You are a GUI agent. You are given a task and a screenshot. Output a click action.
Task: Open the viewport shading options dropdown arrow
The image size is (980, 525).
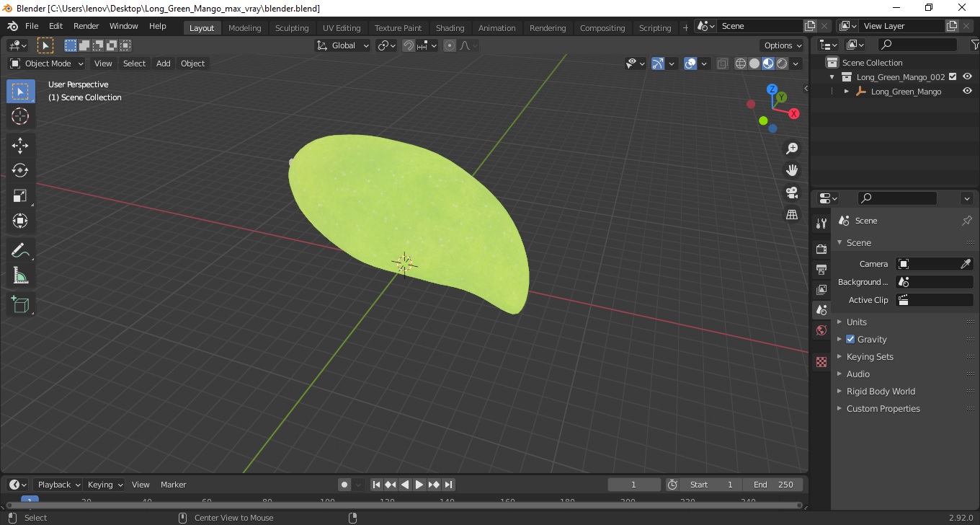click(796, 63)
